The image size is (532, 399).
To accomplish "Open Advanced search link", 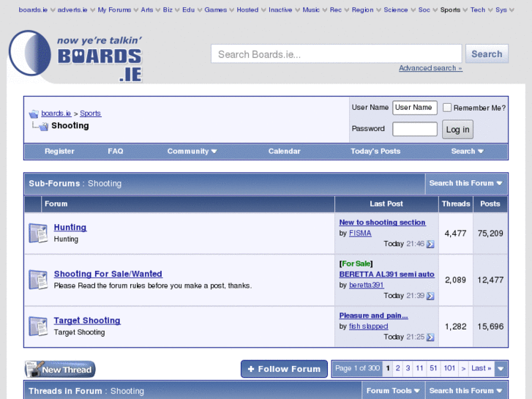I will coord(430,68).
